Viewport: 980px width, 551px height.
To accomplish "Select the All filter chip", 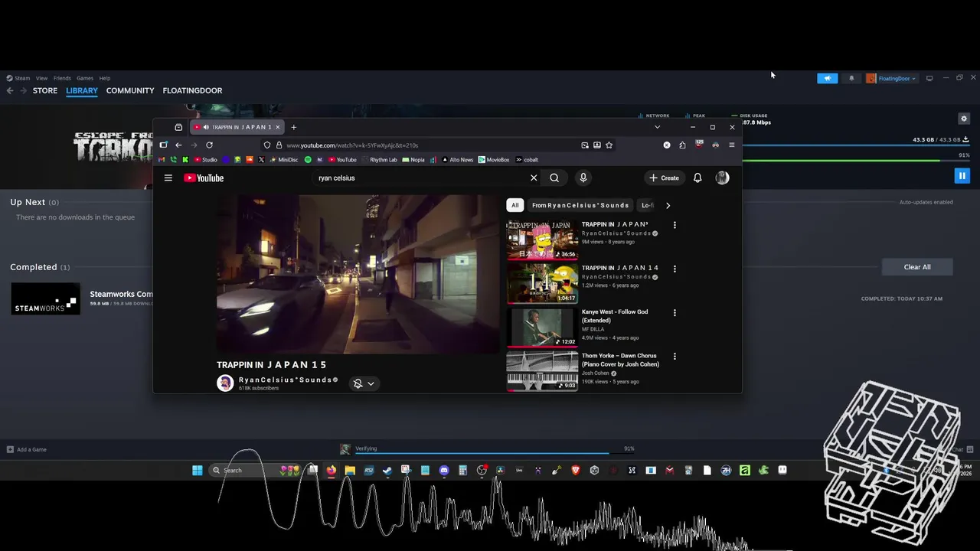I will point(515,205).
